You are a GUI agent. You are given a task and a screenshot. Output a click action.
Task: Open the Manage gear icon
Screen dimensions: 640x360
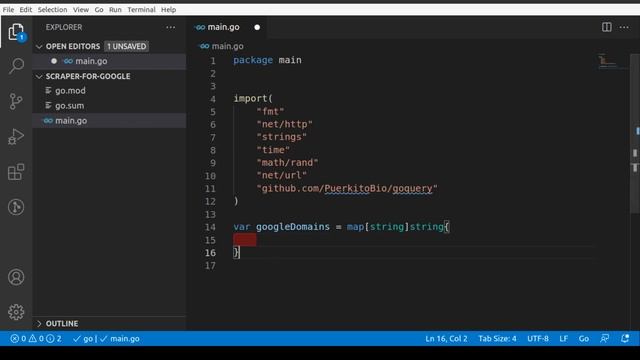16,312
